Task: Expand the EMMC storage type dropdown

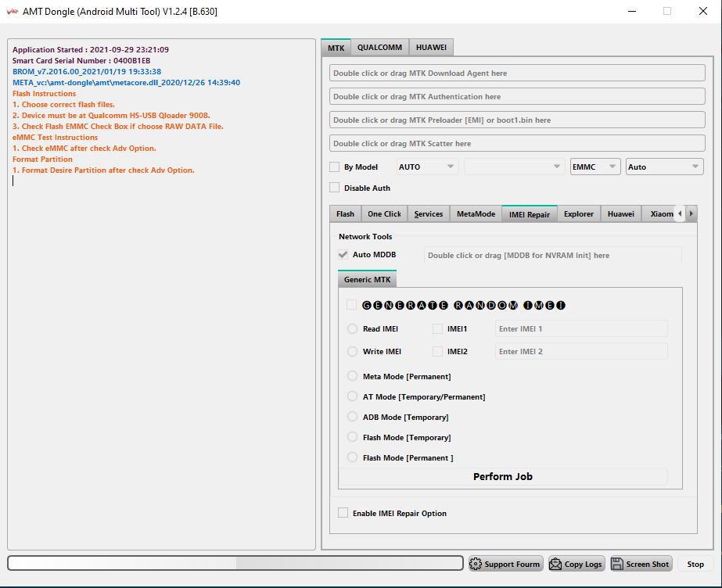Action: [x=595, y=167]
